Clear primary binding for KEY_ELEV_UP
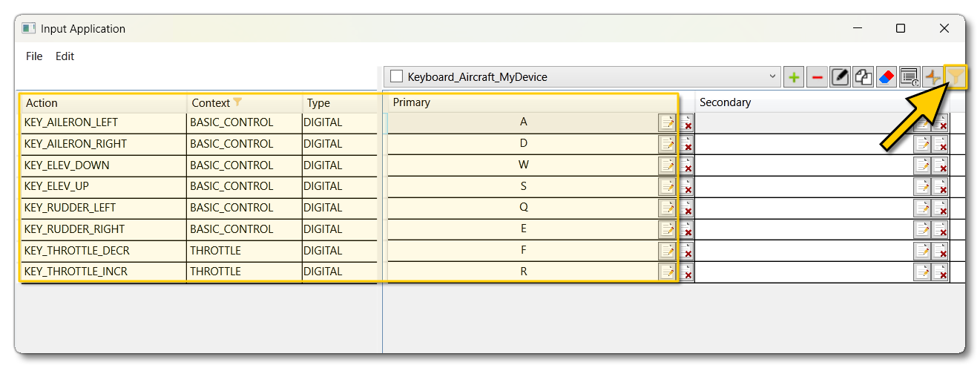Screen dimensions: 980x368 pyautogui.click(x=686, y=187)
